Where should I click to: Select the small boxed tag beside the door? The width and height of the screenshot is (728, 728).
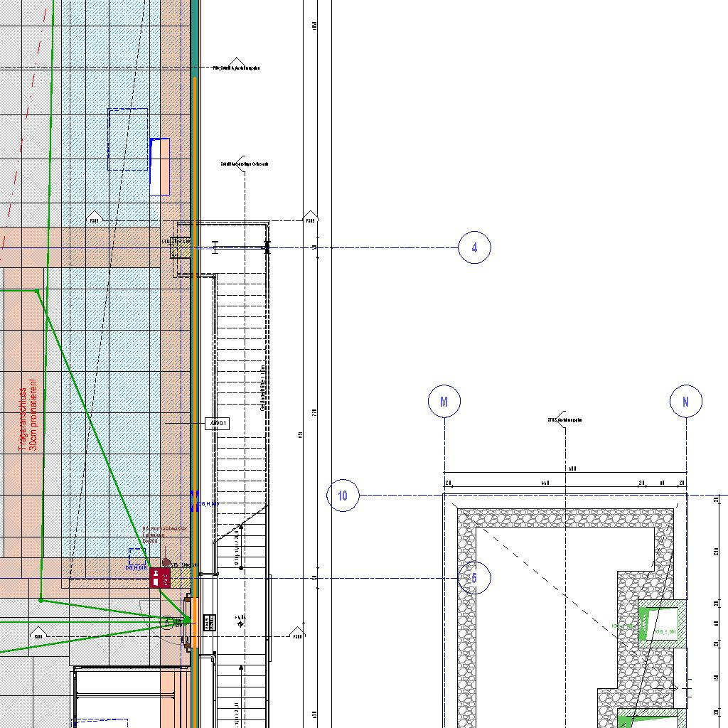209,623
